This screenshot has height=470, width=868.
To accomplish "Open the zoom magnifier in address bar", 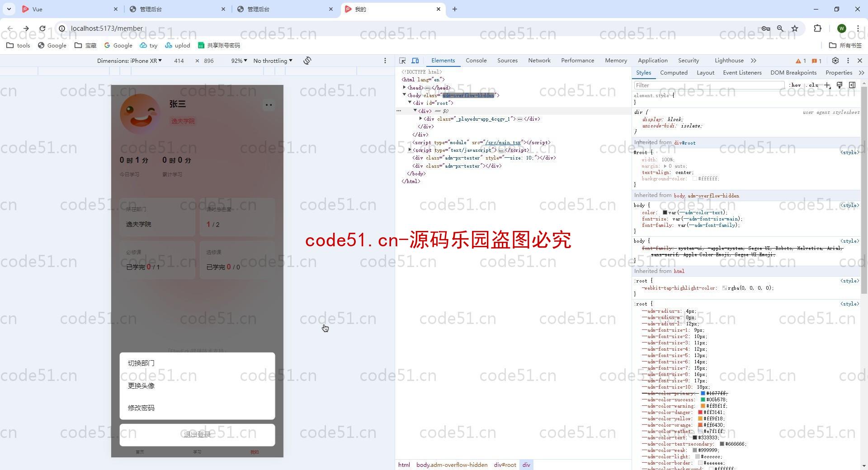I will (x=780, y=28).
